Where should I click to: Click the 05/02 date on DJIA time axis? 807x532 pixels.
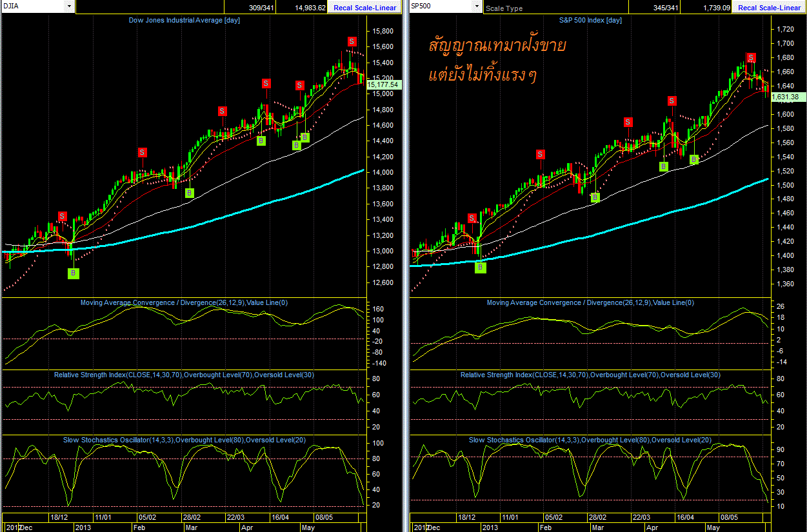[147, 517]
